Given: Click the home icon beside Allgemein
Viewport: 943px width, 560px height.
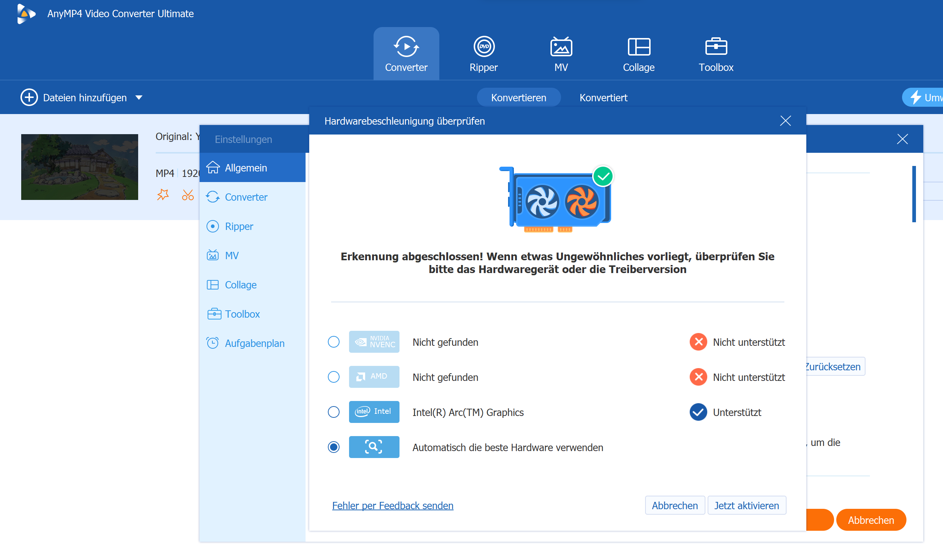Looking at the screenshot, I should coord(213,167).
